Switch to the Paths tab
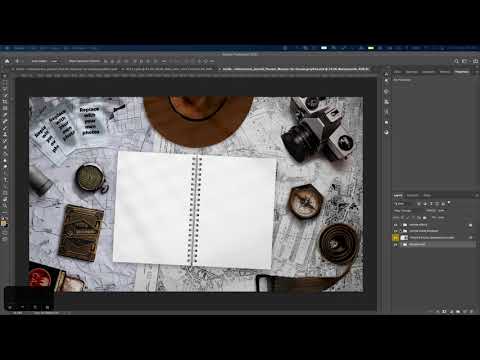480x360 pixels. 427,195
